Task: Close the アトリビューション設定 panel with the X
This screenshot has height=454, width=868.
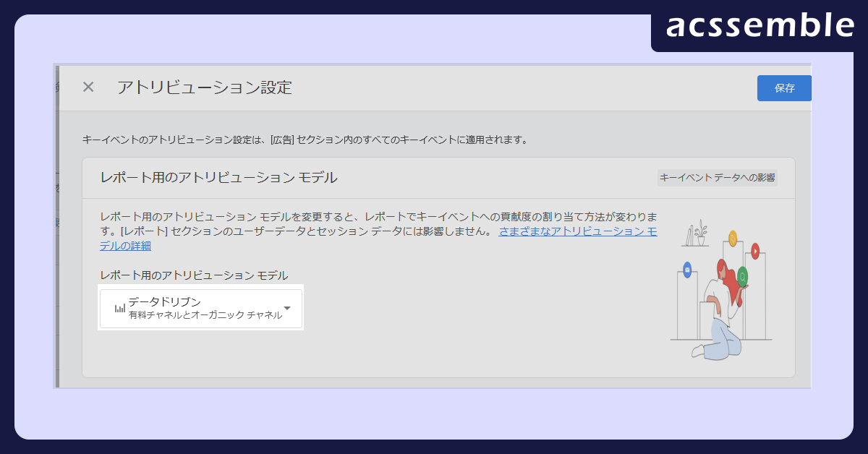Action: (x=88, y=87)
